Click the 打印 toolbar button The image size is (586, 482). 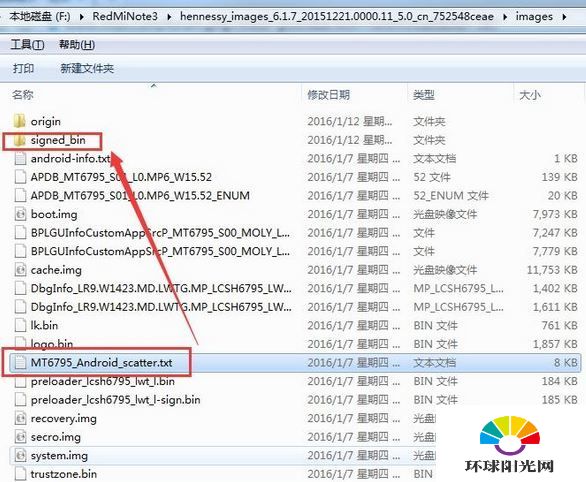click(24, 68)
